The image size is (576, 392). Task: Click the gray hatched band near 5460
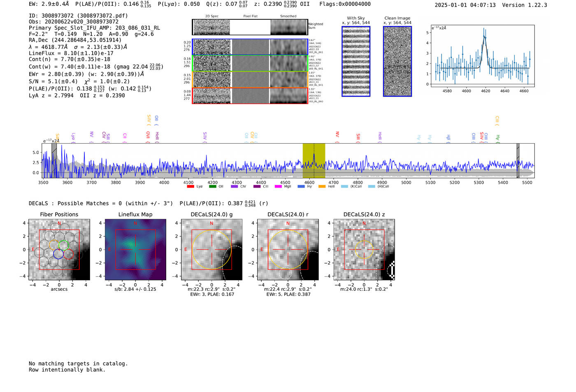(x=518, y=161)
